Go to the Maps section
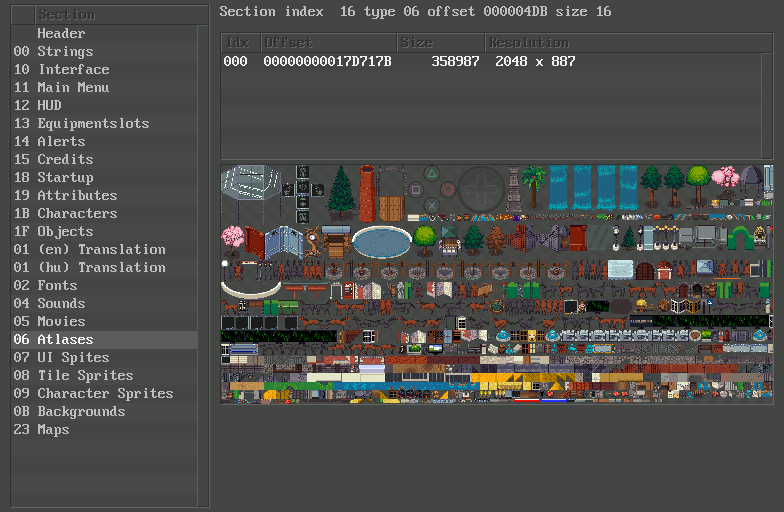 pyautogui.click(x=53, y=429)
